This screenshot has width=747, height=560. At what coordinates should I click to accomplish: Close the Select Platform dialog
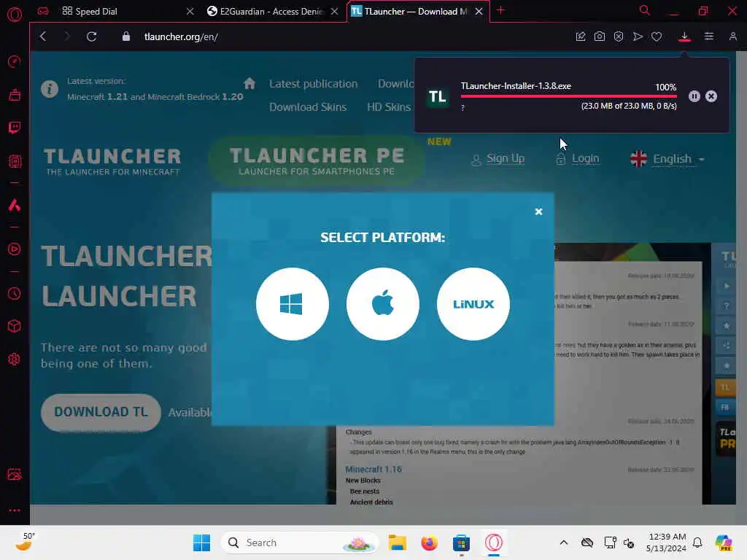(x=538, y=211)
